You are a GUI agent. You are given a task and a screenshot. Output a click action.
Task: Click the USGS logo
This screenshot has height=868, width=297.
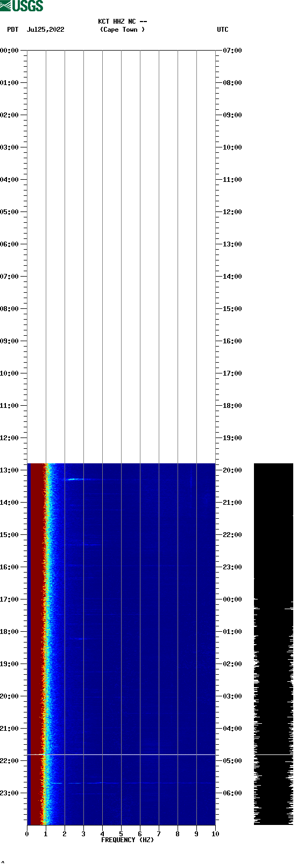point(22,6)
